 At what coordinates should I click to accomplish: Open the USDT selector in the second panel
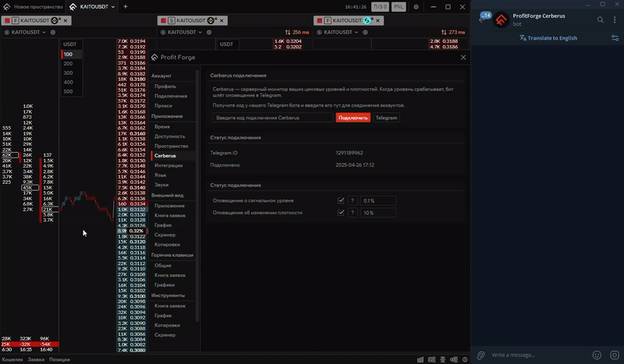tap(227, 44)
